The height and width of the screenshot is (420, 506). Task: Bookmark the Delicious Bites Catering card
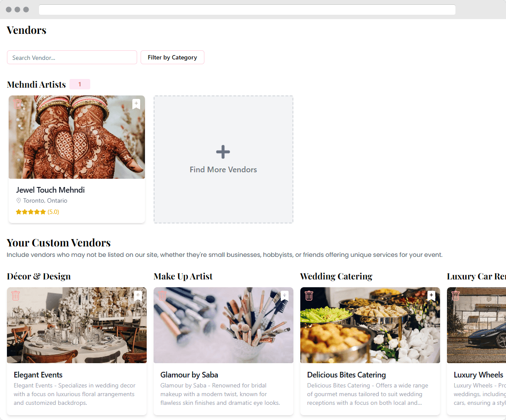tap(431, 295)
